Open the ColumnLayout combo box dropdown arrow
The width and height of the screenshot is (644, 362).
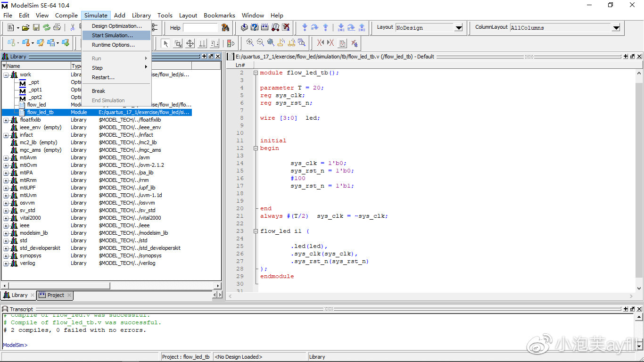[x=616, y=28]
